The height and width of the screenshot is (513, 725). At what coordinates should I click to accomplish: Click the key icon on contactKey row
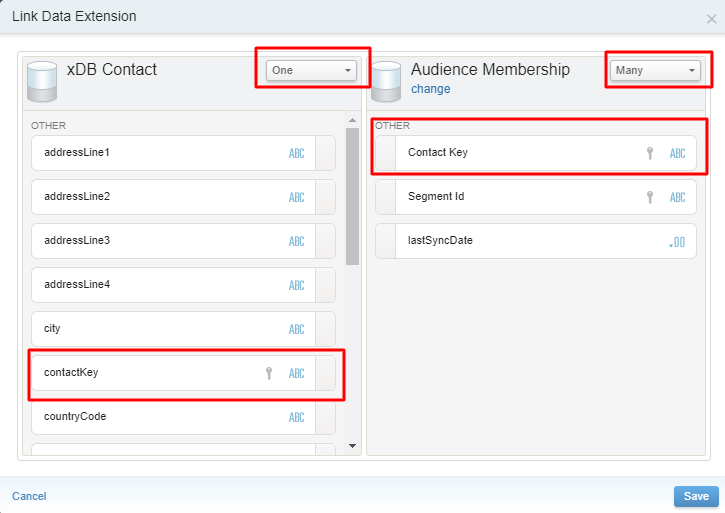click(x=269, y=373)
